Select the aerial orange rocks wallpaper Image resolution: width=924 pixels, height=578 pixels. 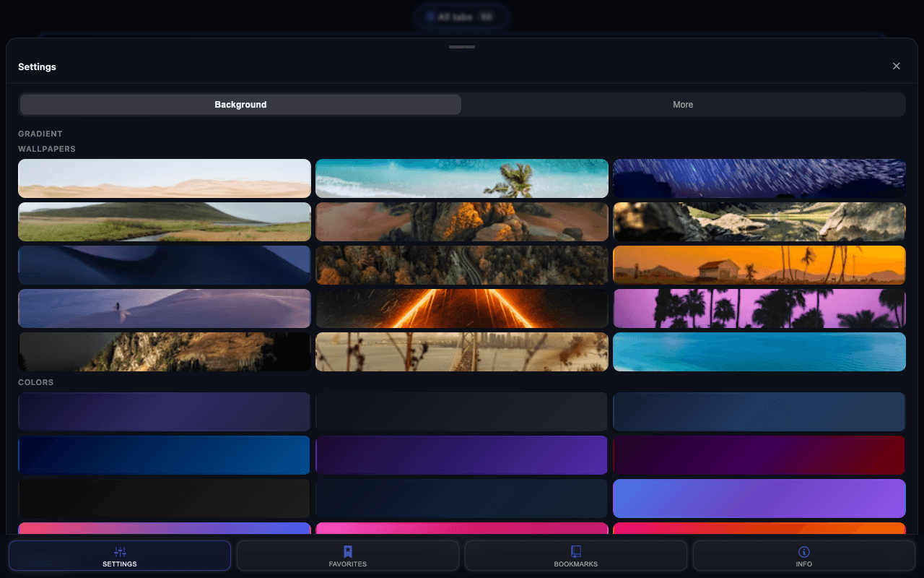(x=462, y=222)
